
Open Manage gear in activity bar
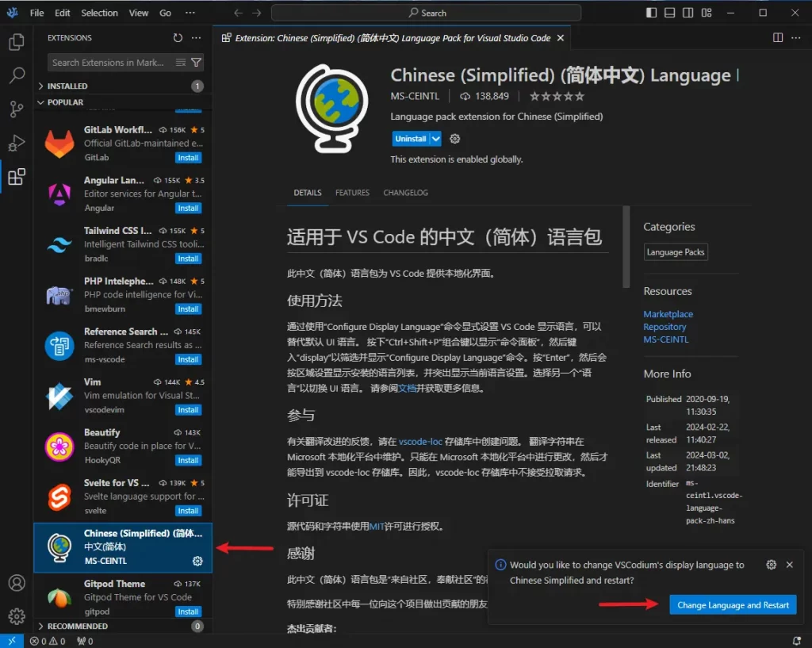[17, 616]
